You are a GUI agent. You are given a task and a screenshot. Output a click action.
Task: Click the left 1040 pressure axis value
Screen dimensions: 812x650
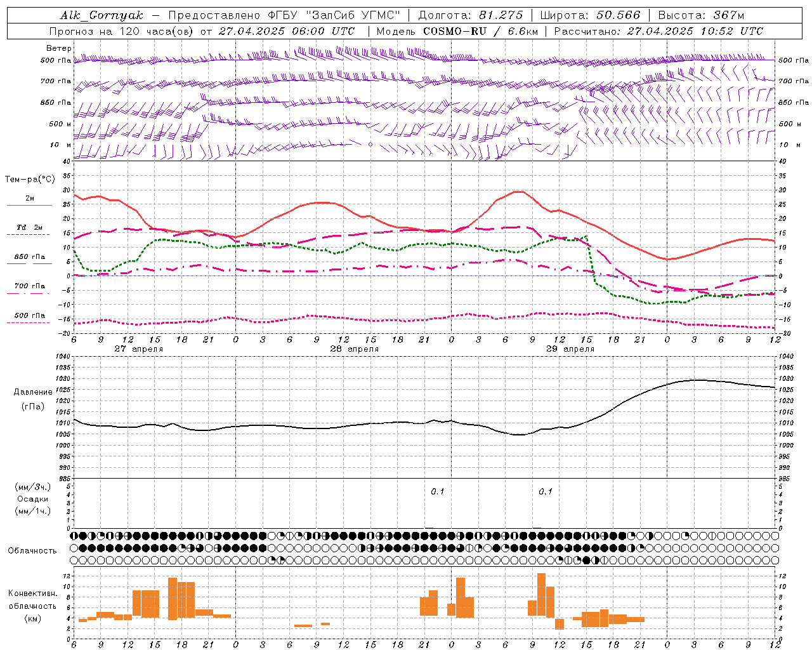[x=63, y=357]
